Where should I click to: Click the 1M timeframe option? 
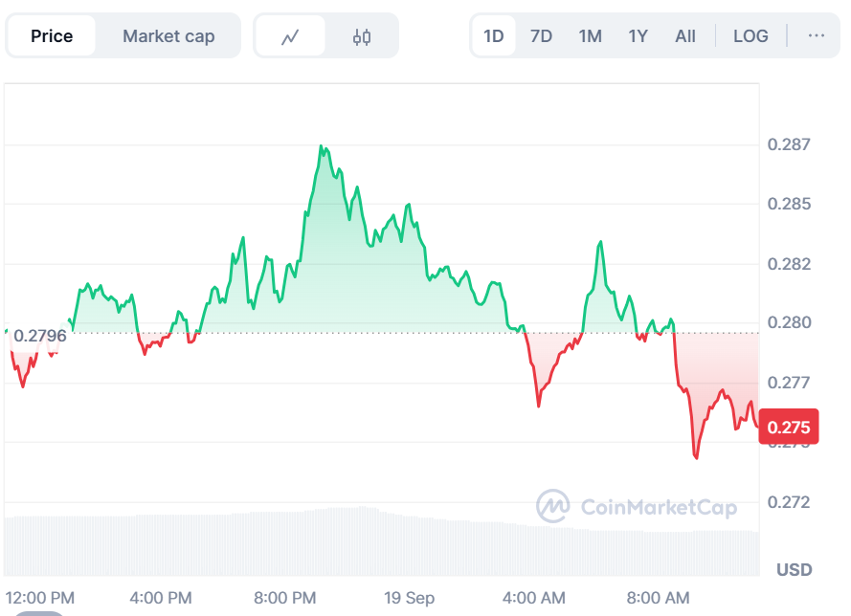[x=590, y=35]
